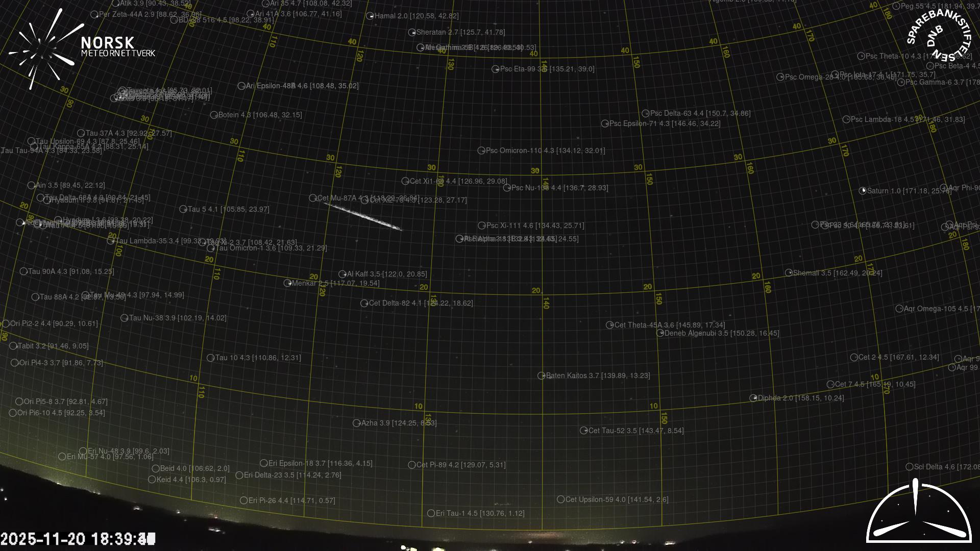Click the Saturn planet marker circle
The image size is (980, 551).
[863, 191]
